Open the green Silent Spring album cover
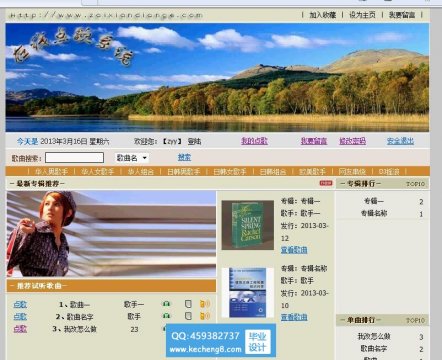Viewport: 442px width, 360px height. click(248, 225)
